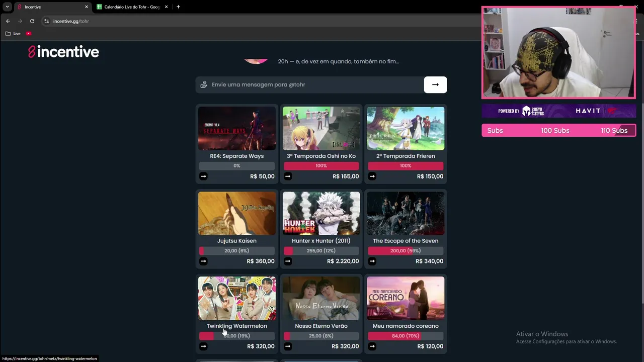The width and height of the screenshot is (644, 362).
Task: Click arrow icon on Jujutsu Kaisen card
Action: coord(203,261)
